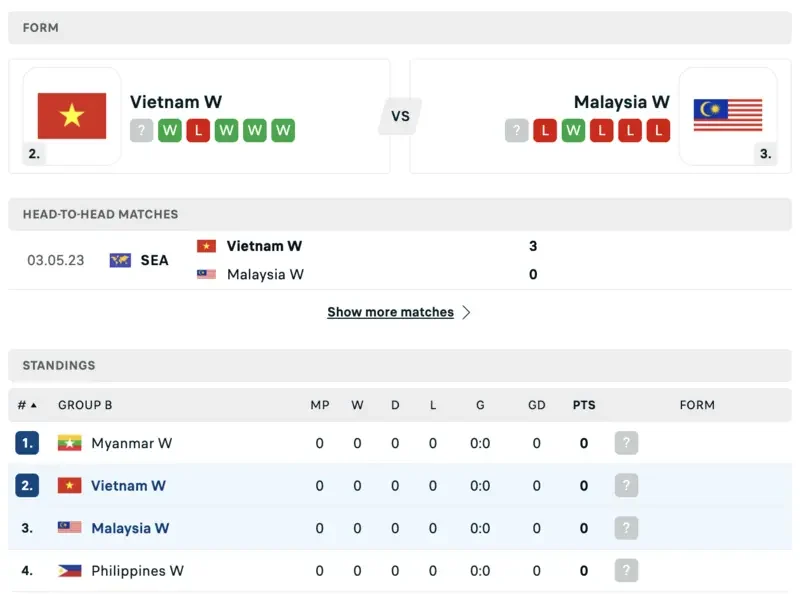Click Myanmar's form question mark in standings

pos(626,443)
